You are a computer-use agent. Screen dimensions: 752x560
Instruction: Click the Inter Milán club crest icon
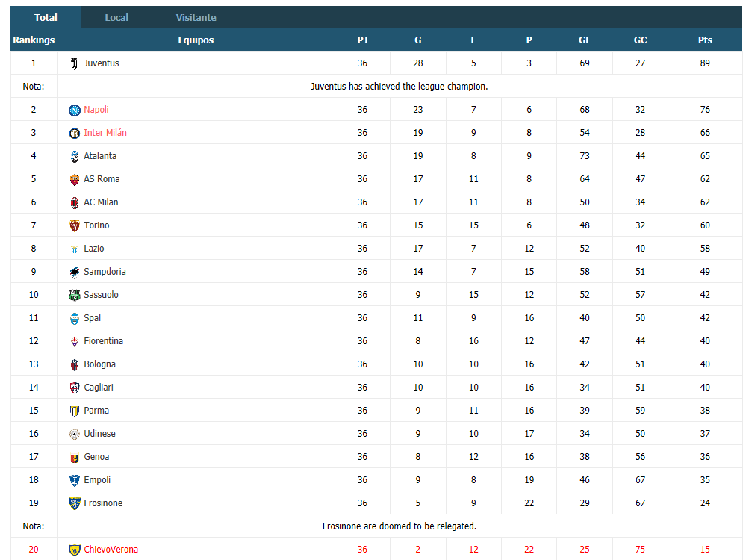click(x=75, y=134)
